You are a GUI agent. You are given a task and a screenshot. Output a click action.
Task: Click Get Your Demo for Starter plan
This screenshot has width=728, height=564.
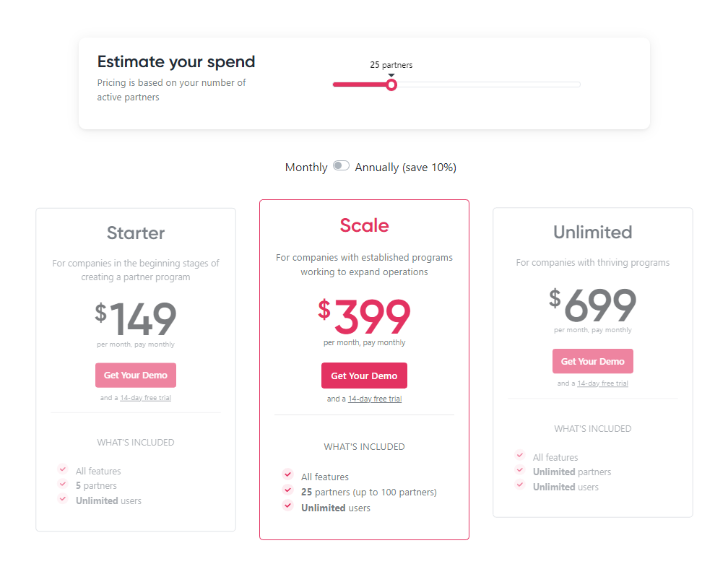tap(136, 375)
